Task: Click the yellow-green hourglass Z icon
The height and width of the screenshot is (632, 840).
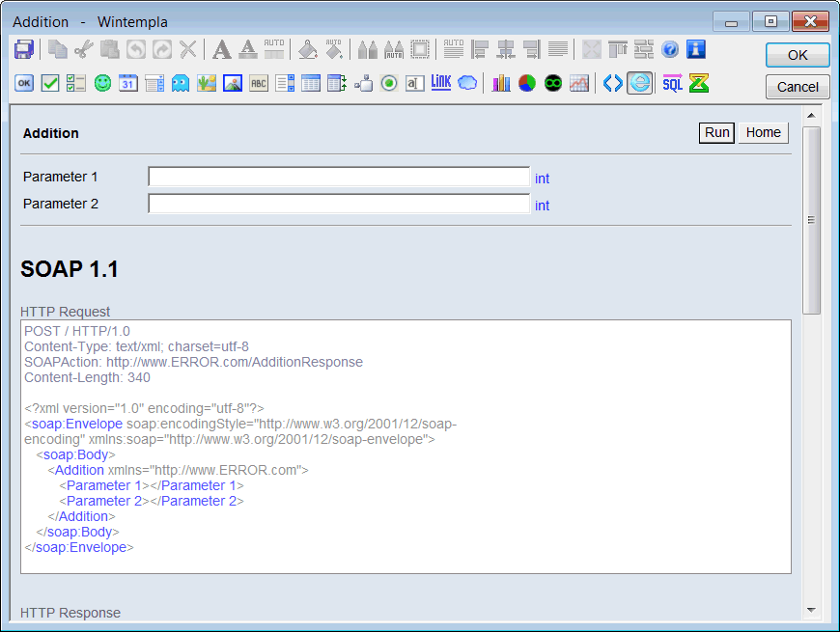Action: click(699, 83)
